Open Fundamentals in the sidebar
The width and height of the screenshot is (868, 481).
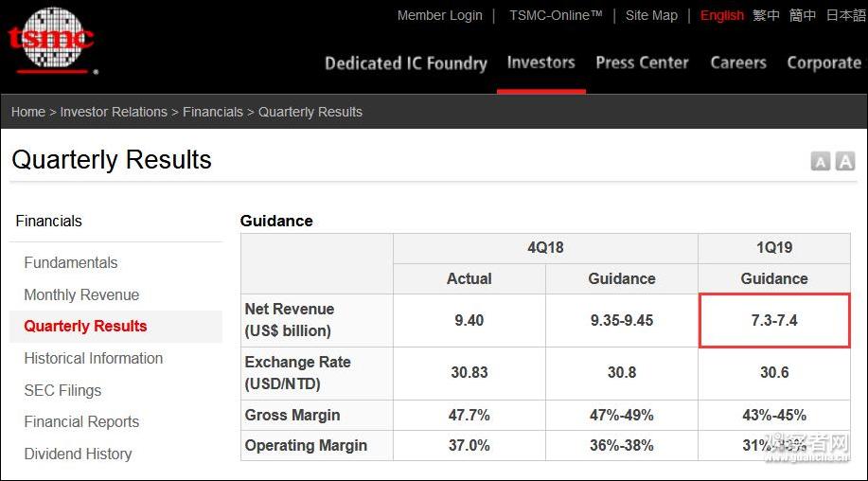click(71, 262)
